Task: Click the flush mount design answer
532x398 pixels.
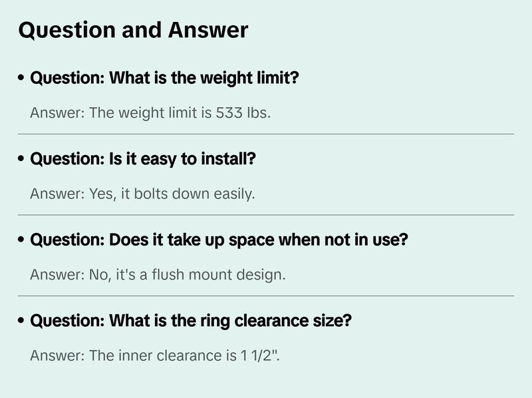Action: [x=158, y=274]
